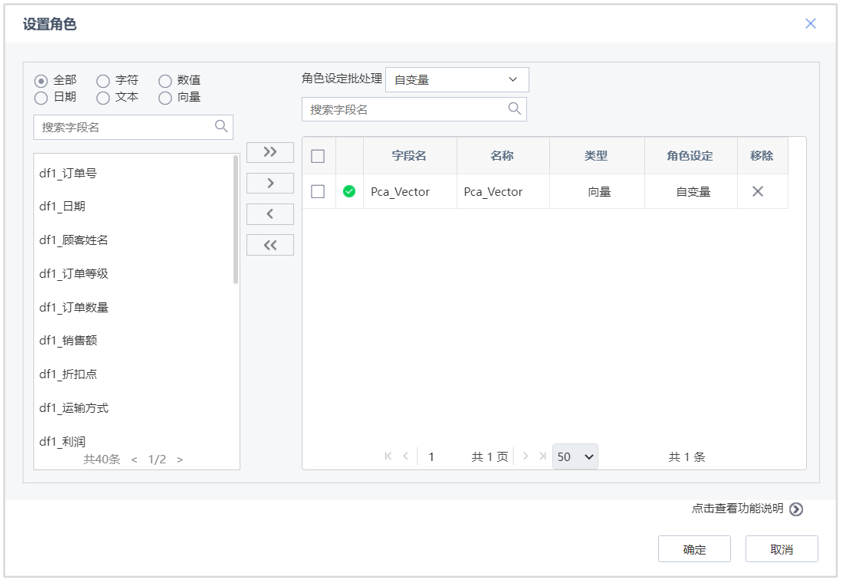Click the < icon to move field back left
841x580 pixels.
pyautogui.click(x=269, y=213)
